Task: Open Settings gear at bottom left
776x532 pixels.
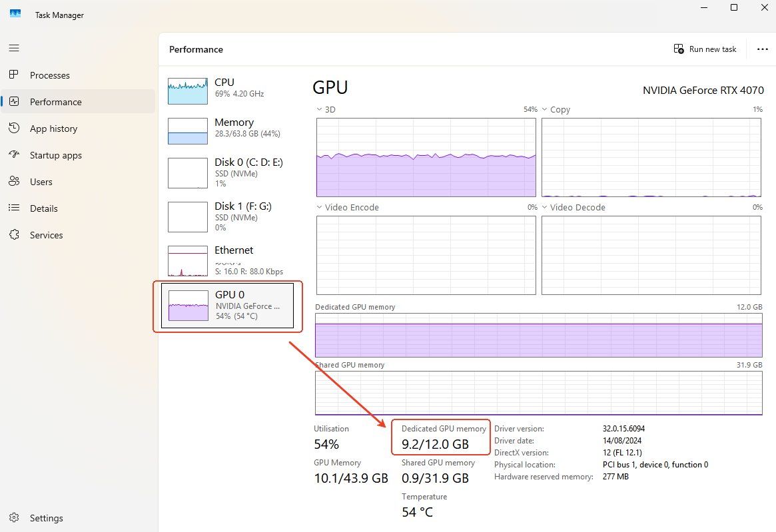Action: tap(14, 518)
